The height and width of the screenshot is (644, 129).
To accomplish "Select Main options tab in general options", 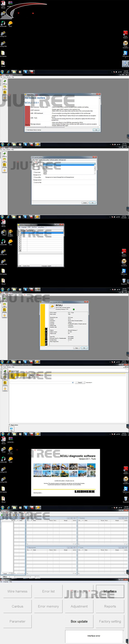I will [35, 160].
